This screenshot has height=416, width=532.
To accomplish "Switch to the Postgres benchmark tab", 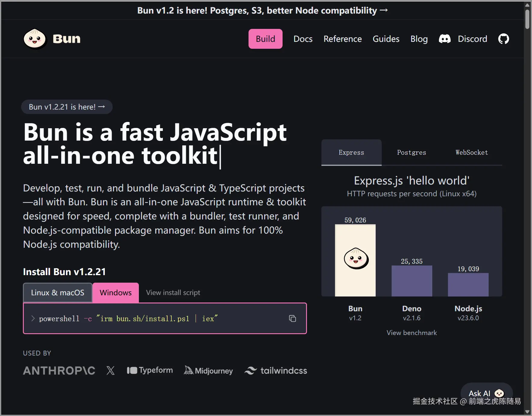I will click(x=412, y=152).
